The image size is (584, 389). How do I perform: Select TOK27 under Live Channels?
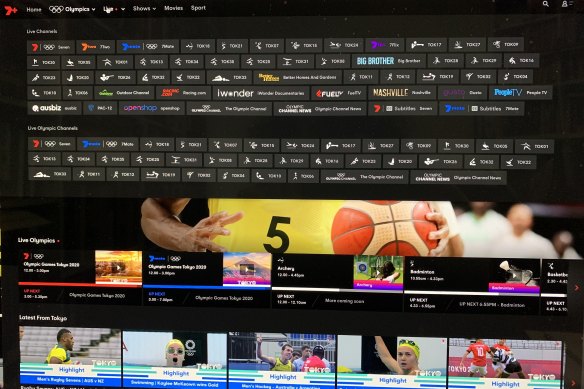tap(467, 45)
